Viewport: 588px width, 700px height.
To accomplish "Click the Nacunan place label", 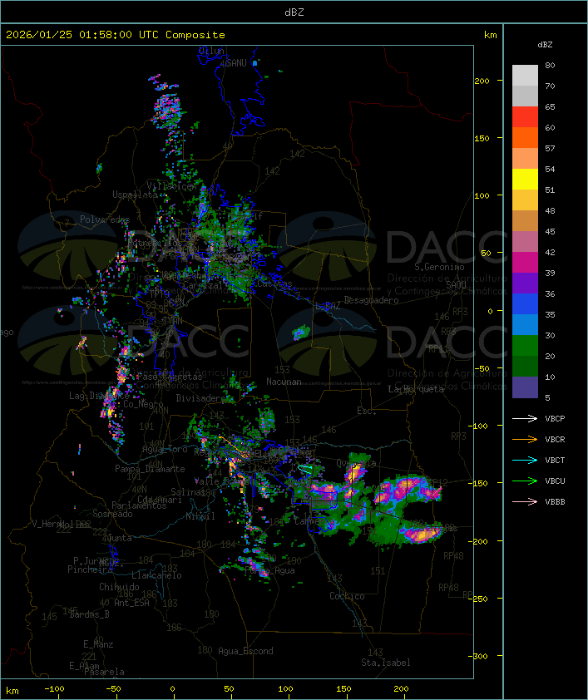I will (284, 382).
